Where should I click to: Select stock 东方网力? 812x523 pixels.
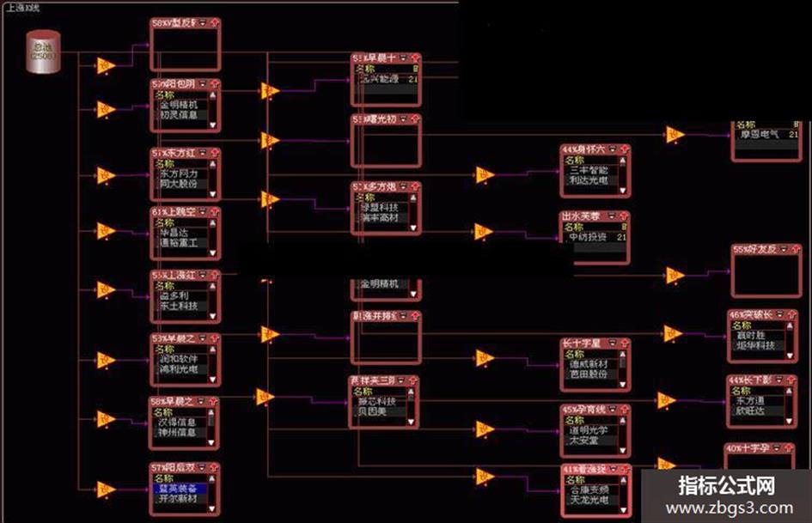pos(179,174)
